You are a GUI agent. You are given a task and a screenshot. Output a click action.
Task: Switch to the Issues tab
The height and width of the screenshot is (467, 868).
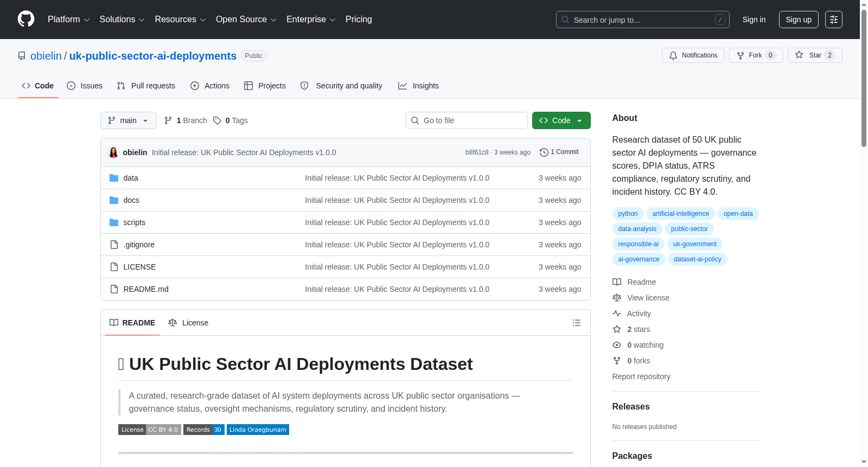85,86
